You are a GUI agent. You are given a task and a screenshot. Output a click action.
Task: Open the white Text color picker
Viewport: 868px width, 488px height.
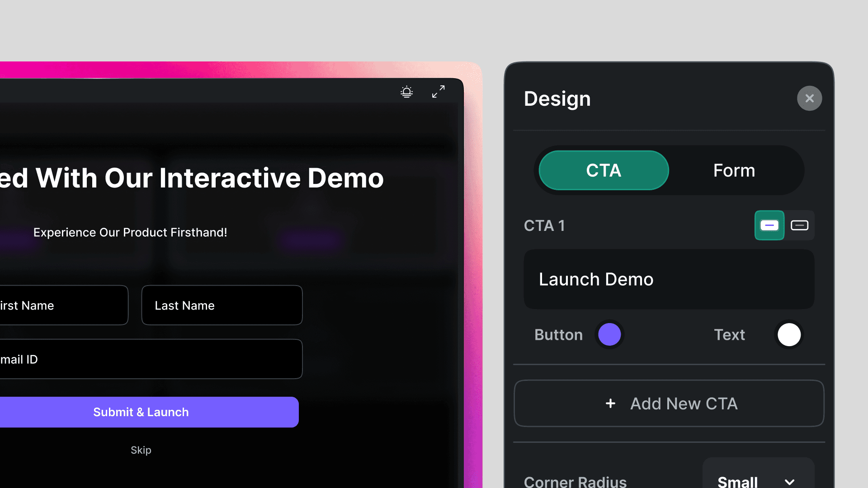pos(788,334)
